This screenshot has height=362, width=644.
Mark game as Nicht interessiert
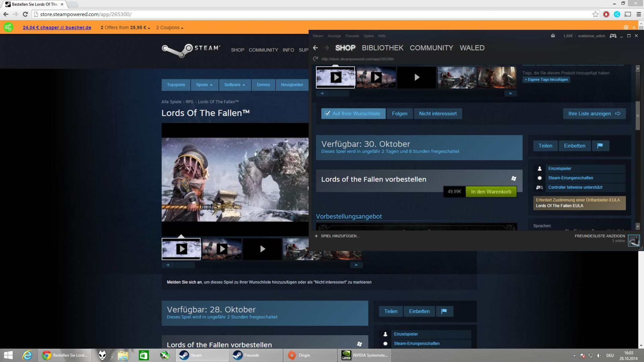438,114
